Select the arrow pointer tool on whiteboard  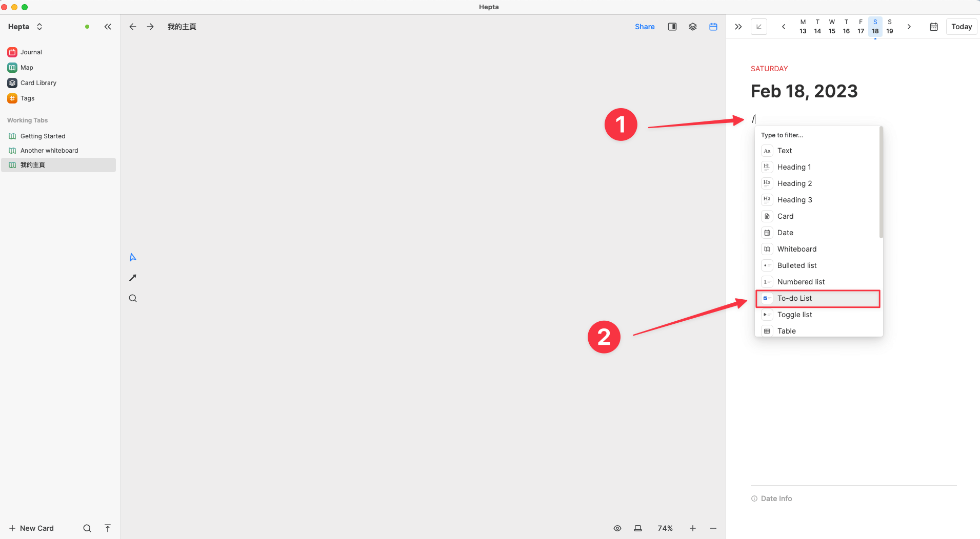click(x=133, y=257)
